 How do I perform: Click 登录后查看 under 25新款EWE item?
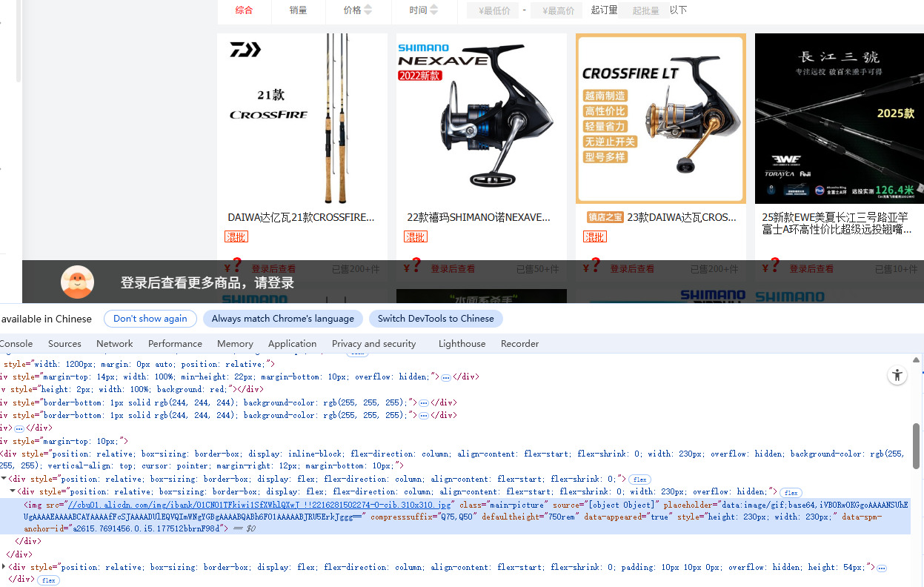(811, 269)
